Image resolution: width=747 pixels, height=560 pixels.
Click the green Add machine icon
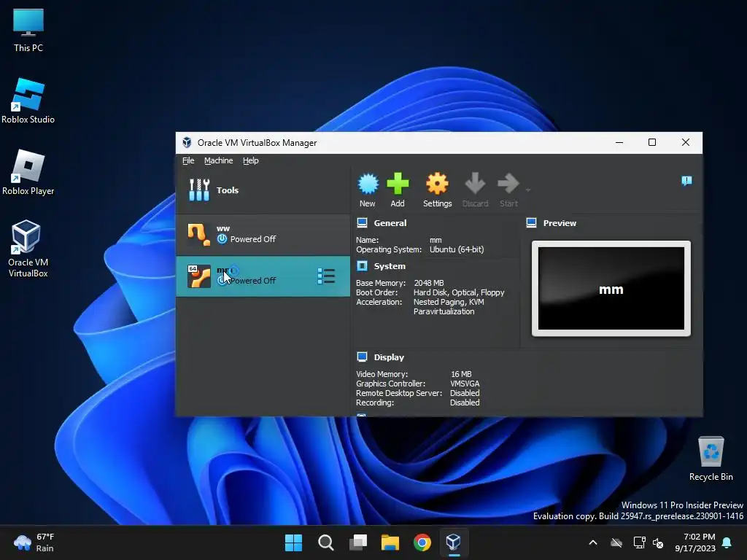(398, 184)
